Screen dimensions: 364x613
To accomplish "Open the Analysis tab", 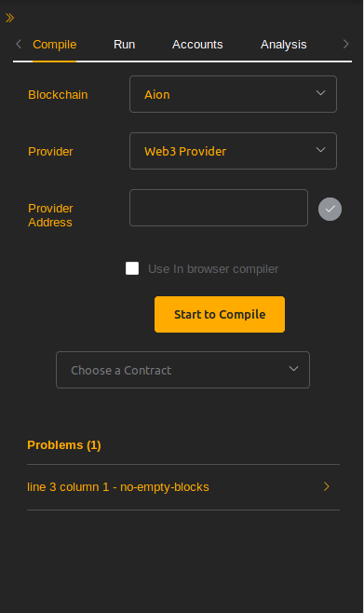I will pyautogui.click(x=284, y=45).
